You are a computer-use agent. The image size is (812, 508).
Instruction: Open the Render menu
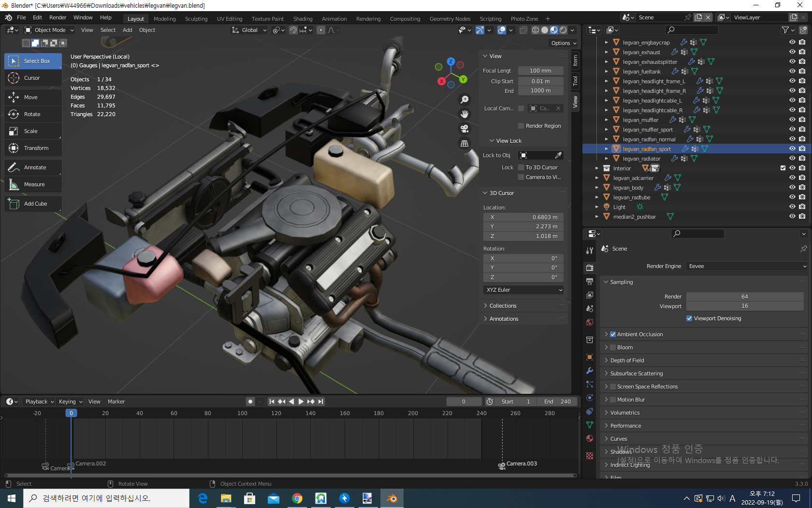[58, 17]
